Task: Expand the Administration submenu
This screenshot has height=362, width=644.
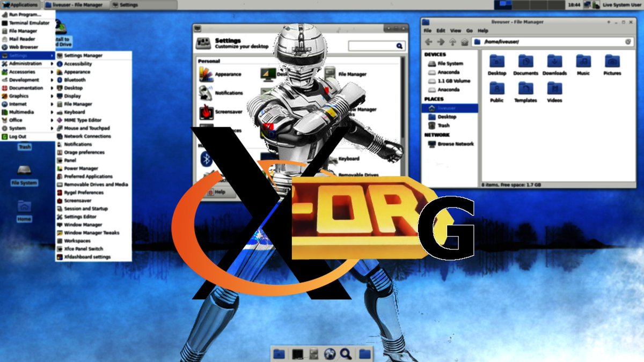Action: click(27, 63)
